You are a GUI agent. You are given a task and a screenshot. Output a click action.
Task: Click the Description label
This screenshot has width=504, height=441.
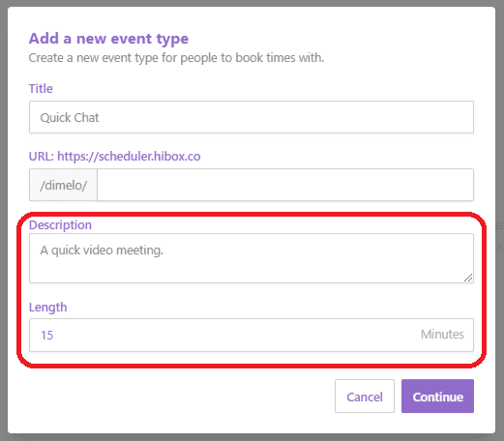60,225
